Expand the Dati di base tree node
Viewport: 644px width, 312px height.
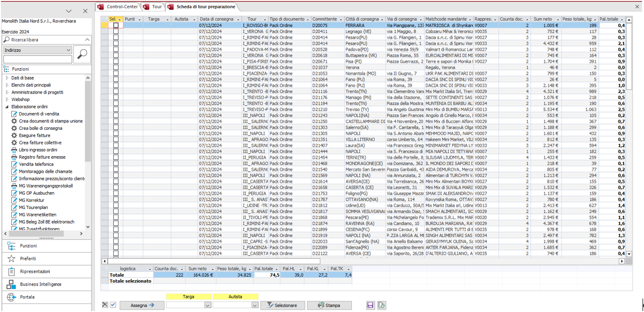[x=7, y=78]
